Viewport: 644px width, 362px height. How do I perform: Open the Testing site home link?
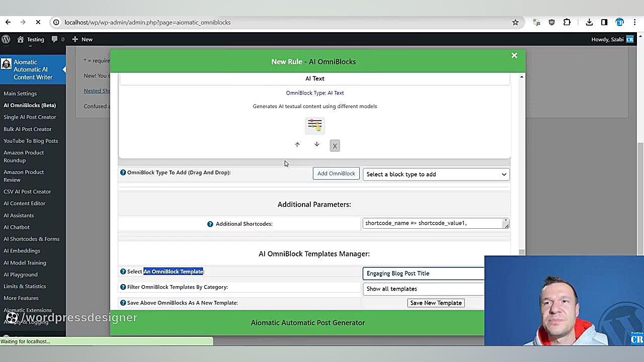[x=31, y=39]
